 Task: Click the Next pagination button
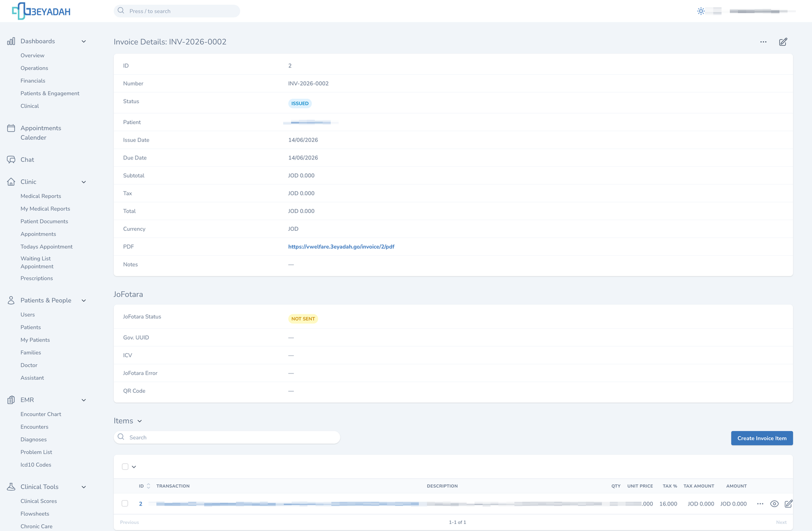[x=781, y=522]
